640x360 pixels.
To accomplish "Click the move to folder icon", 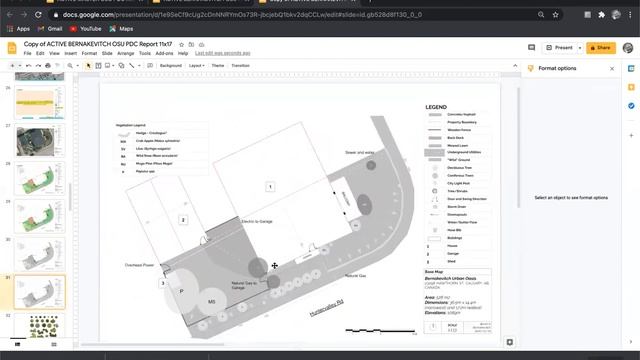I will pyautogui.click(x=191, y=44).
